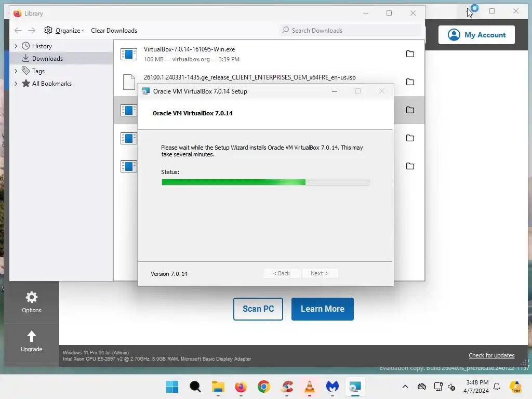Open File Explorer from the taskbar
The image size is (532, 399).
[x=218, y=387]
